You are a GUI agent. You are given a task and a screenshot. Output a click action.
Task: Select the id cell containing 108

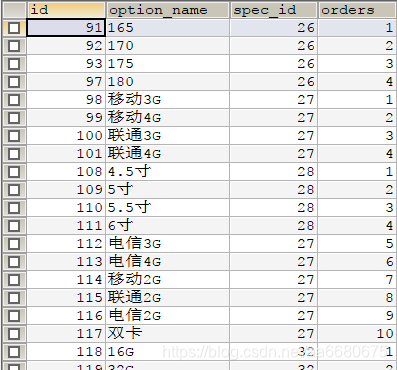click(x=66, y=172)
